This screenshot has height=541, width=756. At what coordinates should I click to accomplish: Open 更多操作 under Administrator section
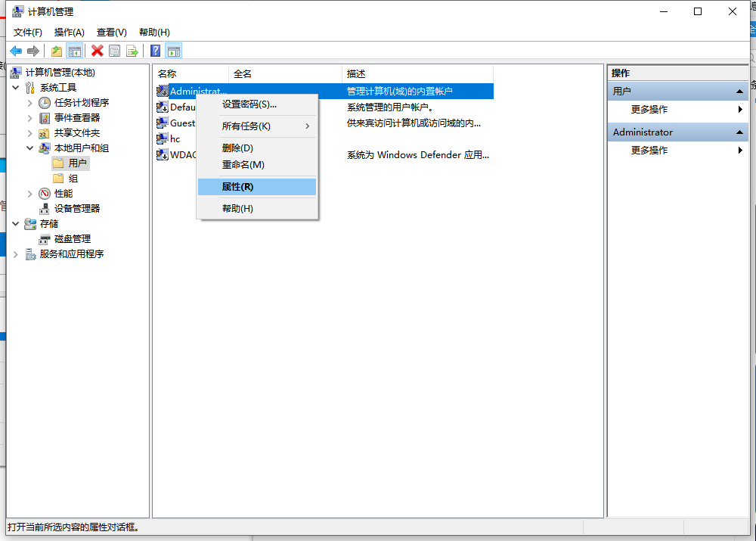[x=678, y=151]
